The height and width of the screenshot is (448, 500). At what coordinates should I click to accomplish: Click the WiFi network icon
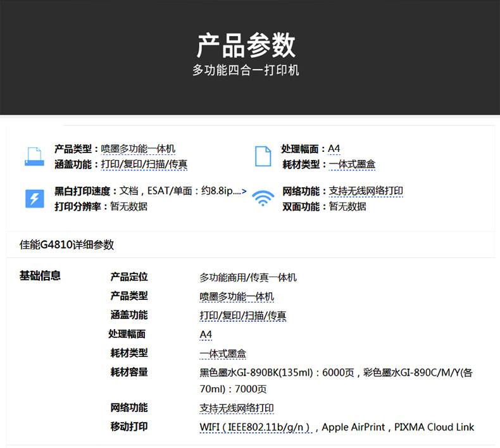click(x=263, y=198)
